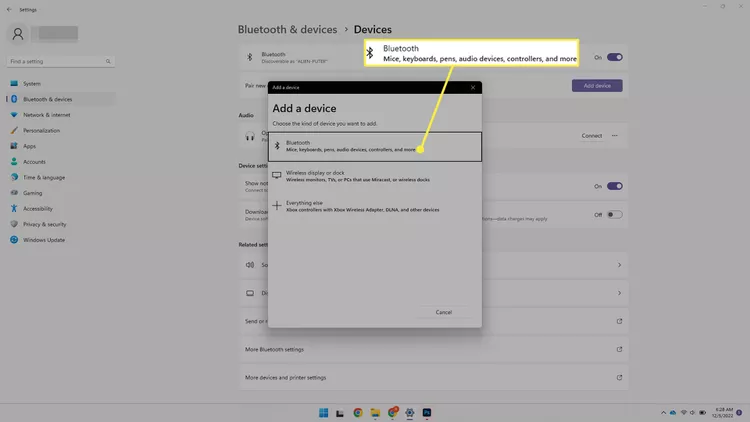Screen dimensions: 750x422
Task: Open More devices and printer settings
Action: click(434, 378)
